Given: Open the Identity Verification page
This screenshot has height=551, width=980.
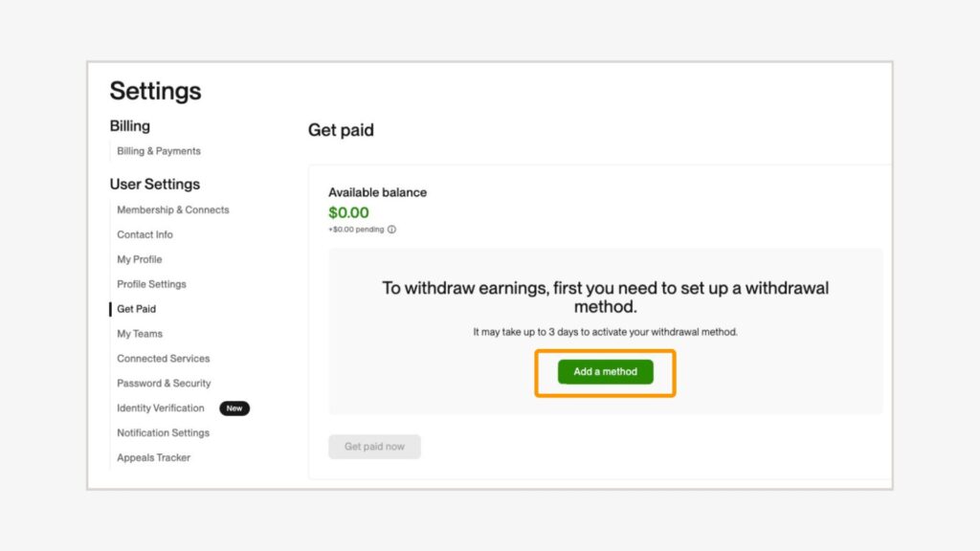Looking at the screenshot, I should tap(161, 409).
